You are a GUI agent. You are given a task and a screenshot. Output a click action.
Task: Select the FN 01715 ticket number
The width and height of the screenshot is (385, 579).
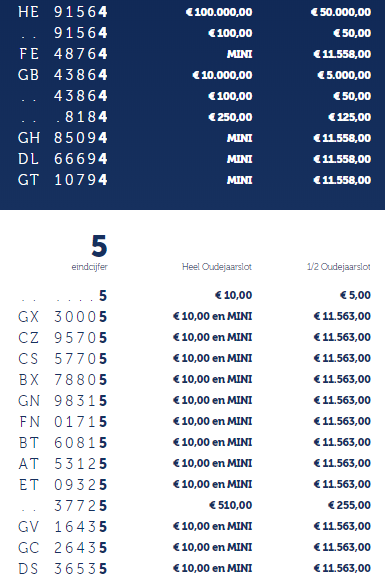pos(62,421)
